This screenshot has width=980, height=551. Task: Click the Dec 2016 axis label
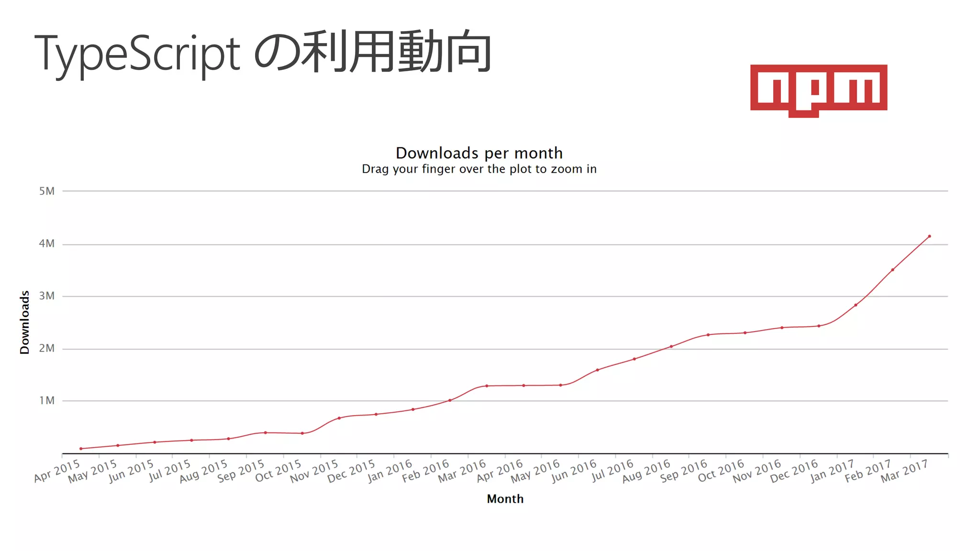click(x=794, y=471)
